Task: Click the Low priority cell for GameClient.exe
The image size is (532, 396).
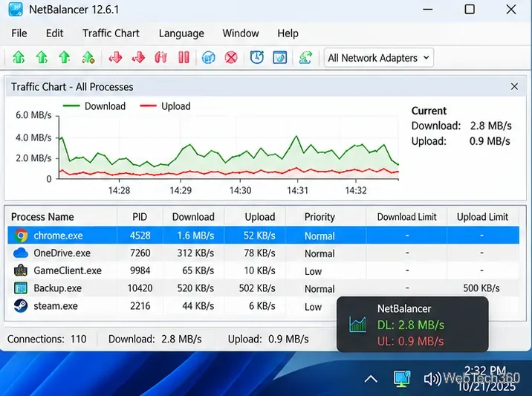Action: coord(313,271)
